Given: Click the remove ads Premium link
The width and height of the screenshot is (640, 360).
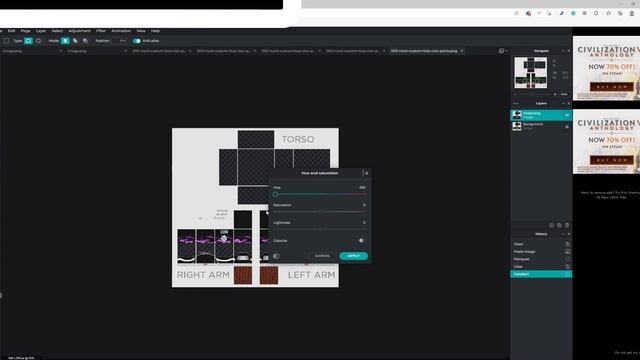Looking at the screenshot, I should pyautogui.click(x=610, y=195).
